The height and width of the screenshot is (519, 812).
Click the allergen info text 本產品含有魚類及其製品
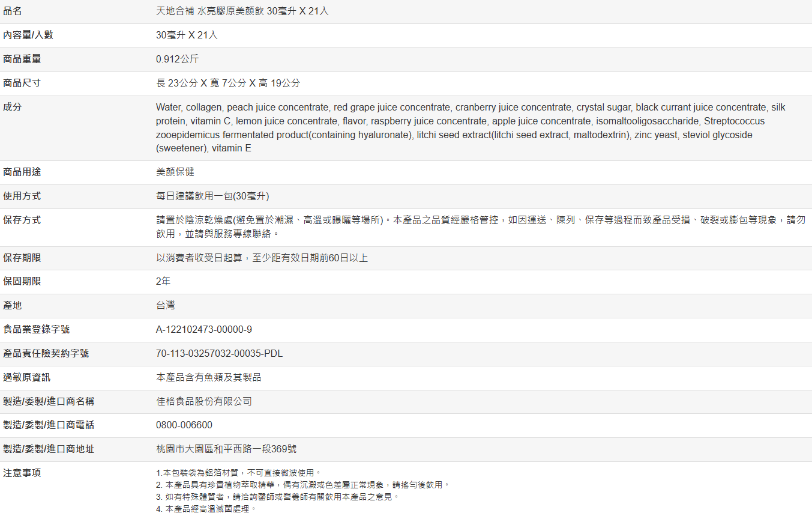(x=208, y=378)
